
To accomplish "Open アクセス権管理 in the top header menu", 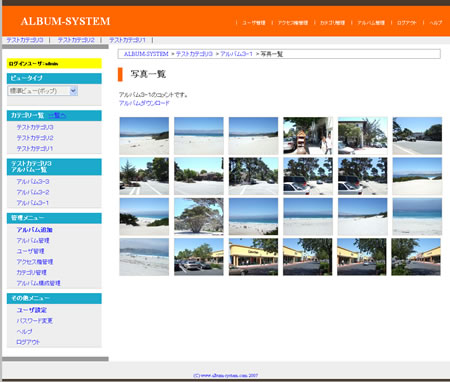I will pos(293,23).
